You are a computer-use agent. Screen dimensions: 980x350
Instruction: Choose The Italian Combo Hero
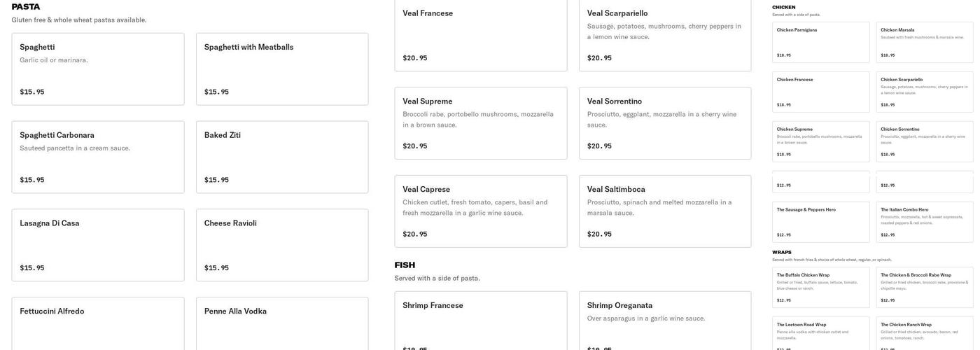(x=925, y=222)
